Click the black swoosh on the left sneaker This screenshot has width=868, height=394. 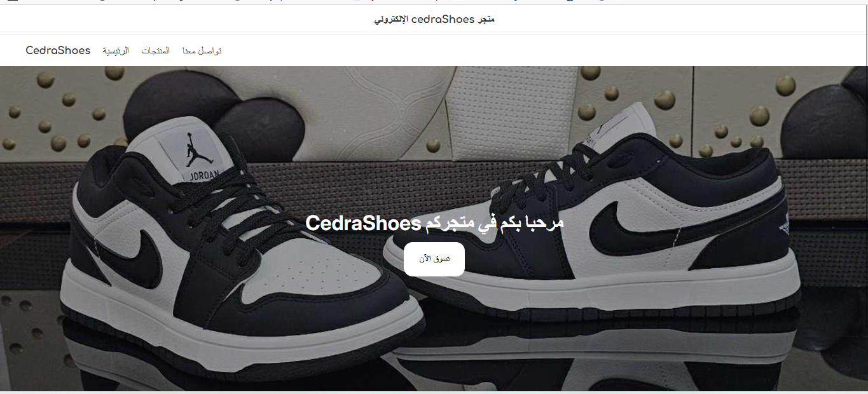pyautogui.click(x=139, y=257)
